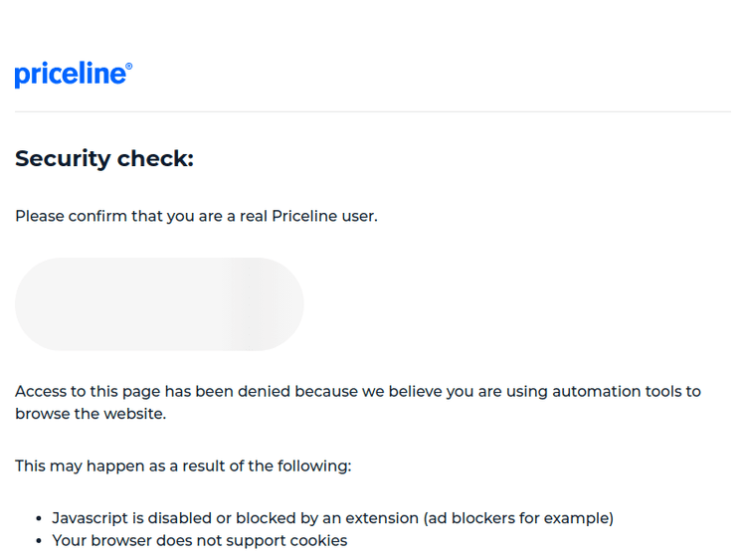
Task: Click the horizontal divider below the logo
Action: coord(372,111)
